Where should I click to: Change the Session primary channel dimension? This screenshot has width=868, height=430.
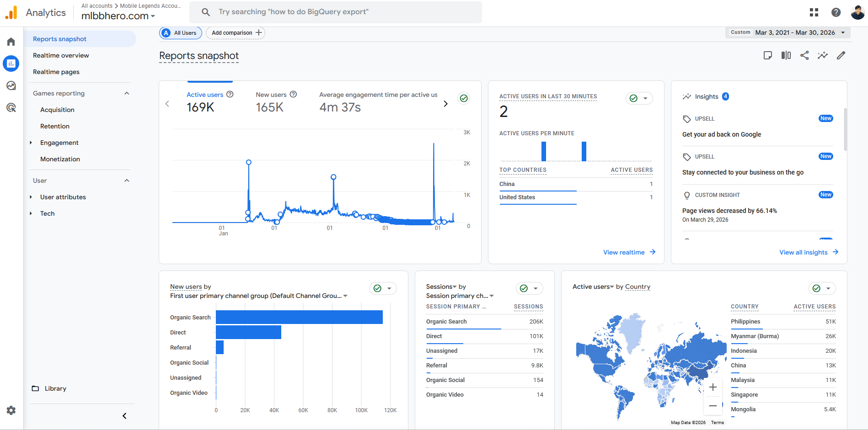[460, 296]
